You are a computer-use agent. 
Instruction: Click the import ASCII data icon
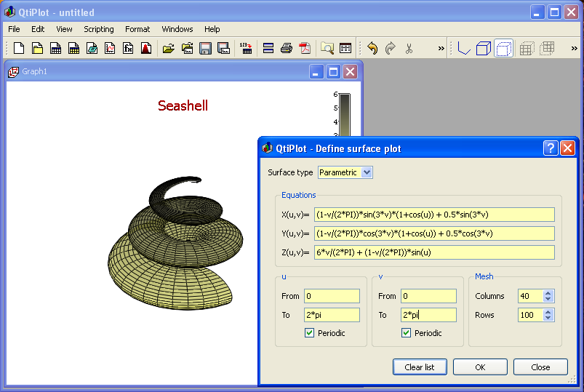point(246,49)
